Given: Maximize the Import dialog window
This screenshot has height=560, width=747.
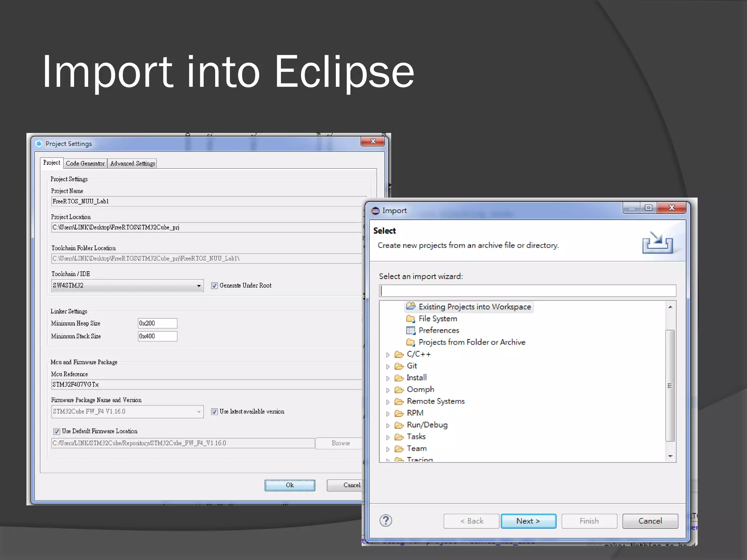Looking at the screenshot, I should click(649, 208).
